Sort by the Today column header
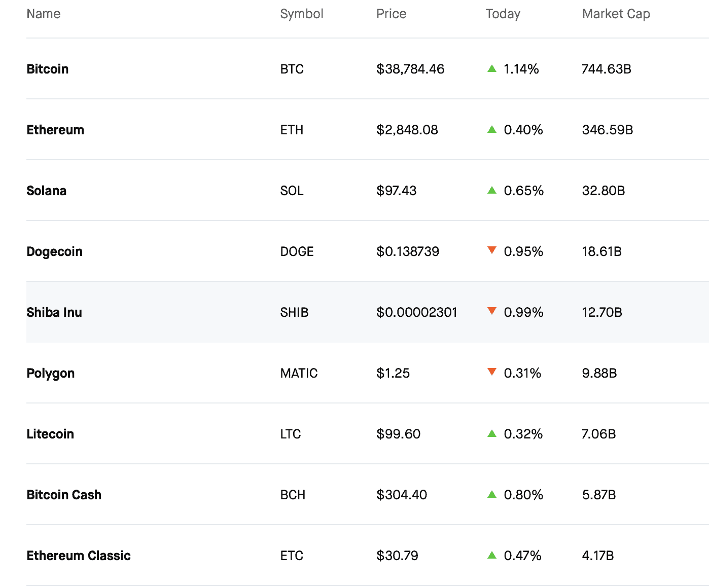This screenshot has width=709, height=588. click(503, 14)
